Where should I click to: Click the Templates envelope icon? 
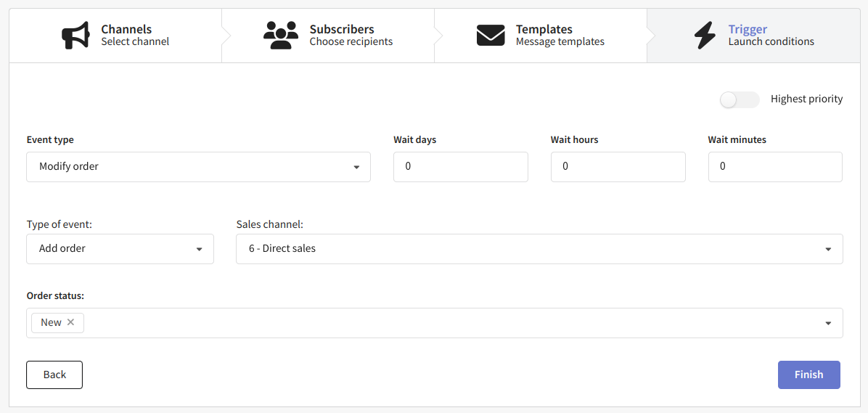[x=491, y=36]
